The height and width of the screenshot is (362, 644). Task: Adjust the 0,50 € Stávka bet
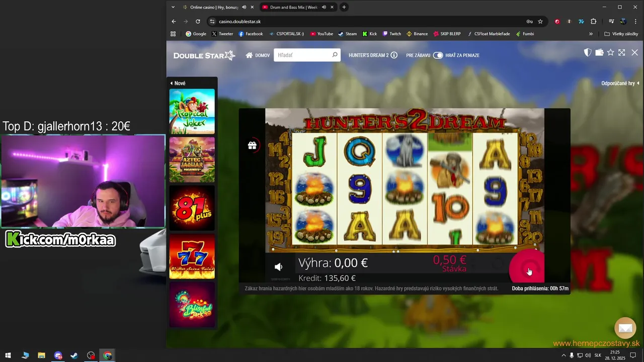click(x=449, y=263)
